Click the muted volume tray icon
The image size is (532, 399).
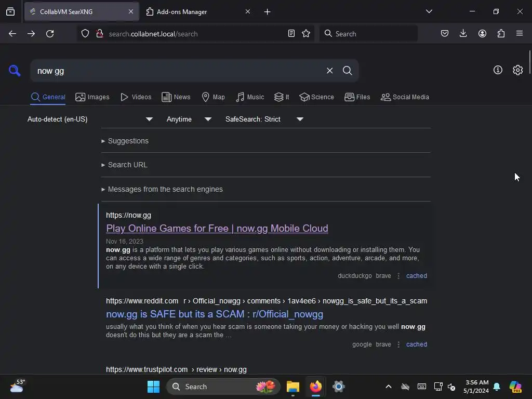[451, 387]
